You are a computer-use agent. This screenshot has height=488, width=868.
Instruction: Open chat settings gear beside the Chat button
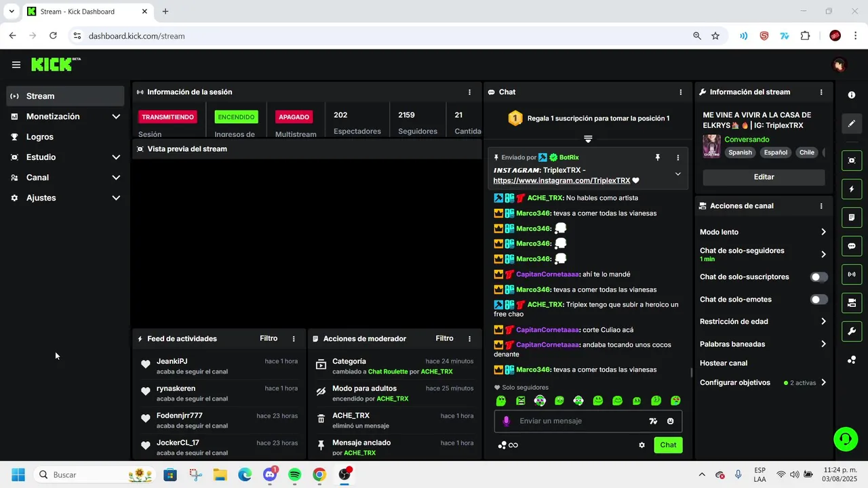[x=642, y=445]
